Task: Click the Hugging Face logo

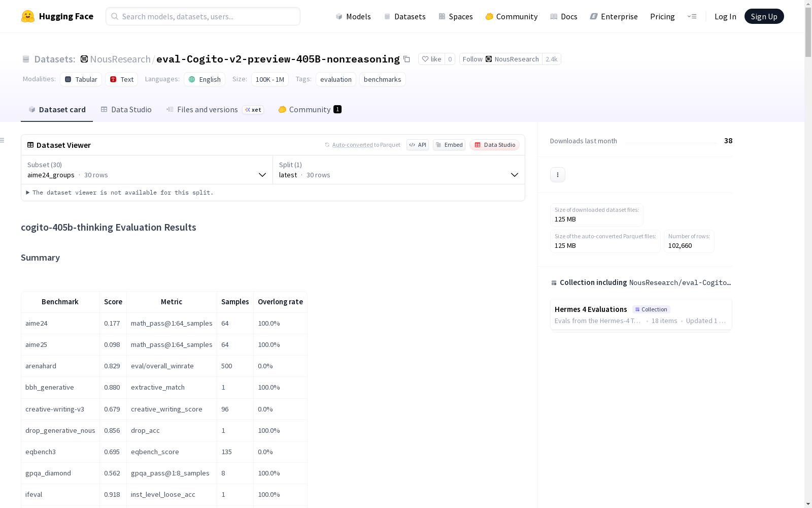Action: pos(57,16)
